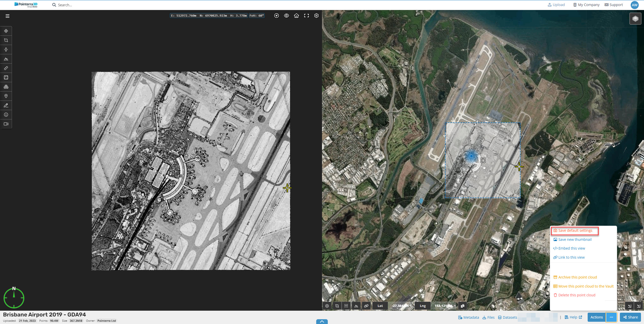The width and height of the screenshot is (644, 324).
Task: Select the crop tool in left toolbar
Action: (x=6, y=40)
